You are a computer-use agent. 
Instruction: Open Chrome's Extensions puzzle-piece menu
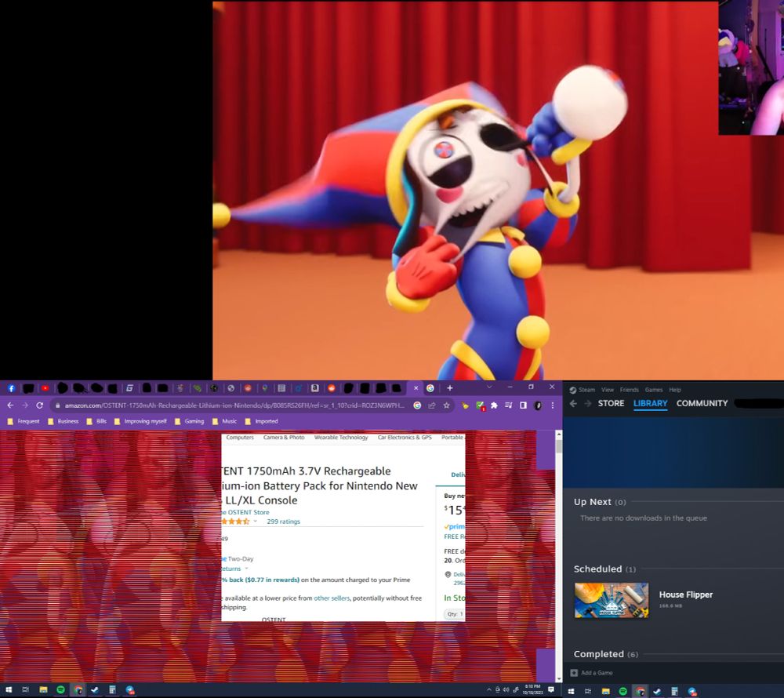(494, 405)
